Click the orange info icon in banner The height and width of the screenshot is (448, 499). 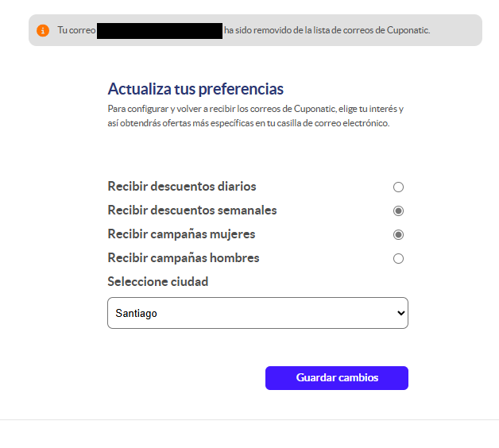(43, 30)
